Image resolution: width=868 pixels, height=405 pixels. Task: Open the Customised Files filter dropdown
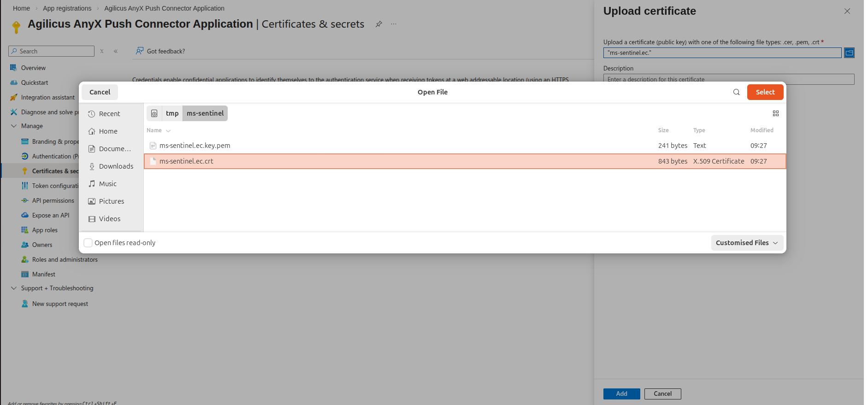(747, 243)
